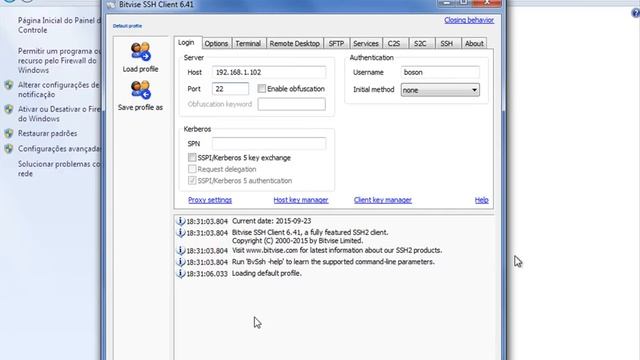Select the Run 'BvSsh -help' log line
Image resolution: width=640 pixels, height=360 pixels.
point(333,262)
